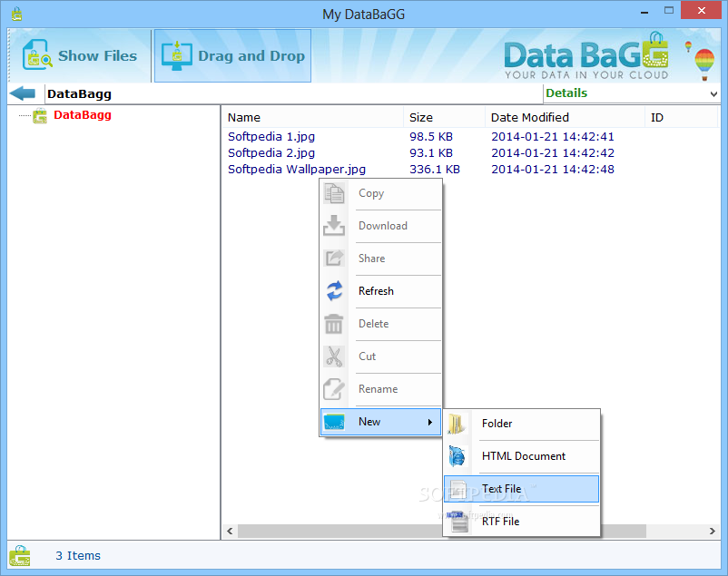Maximize the My DataBaGG window
The height and width of the screenshot is (576, 728).
(669, 11)
